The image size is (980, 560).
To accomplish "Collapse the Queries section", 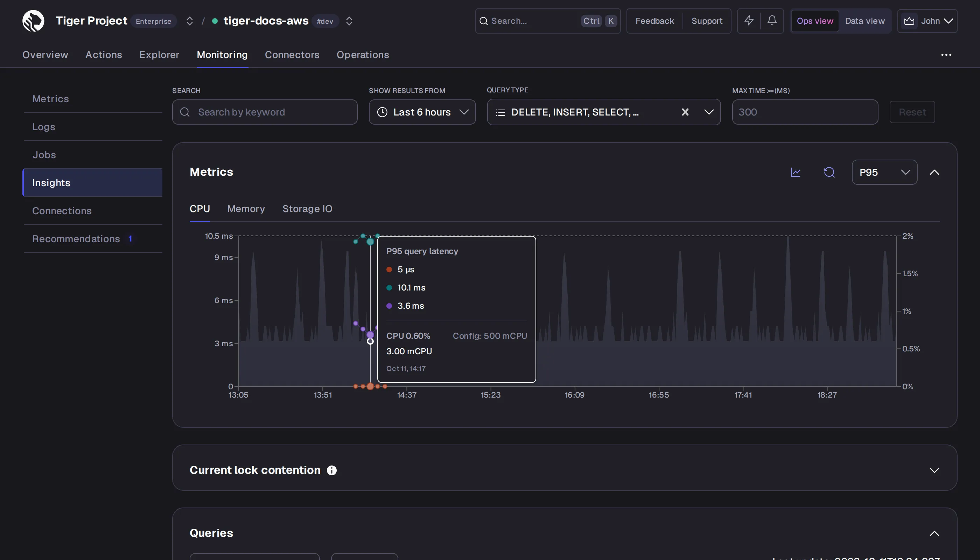I will (934, 533).
